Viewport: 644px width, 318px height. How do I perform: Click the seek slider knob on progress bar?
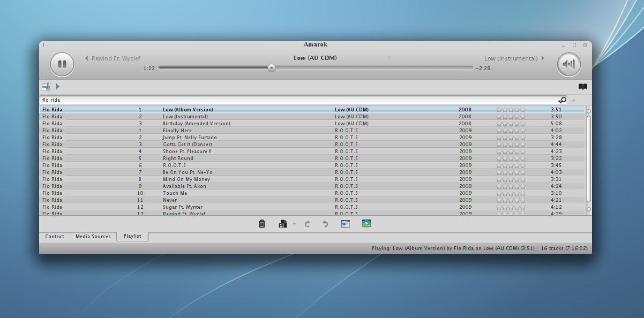[272, 68]
